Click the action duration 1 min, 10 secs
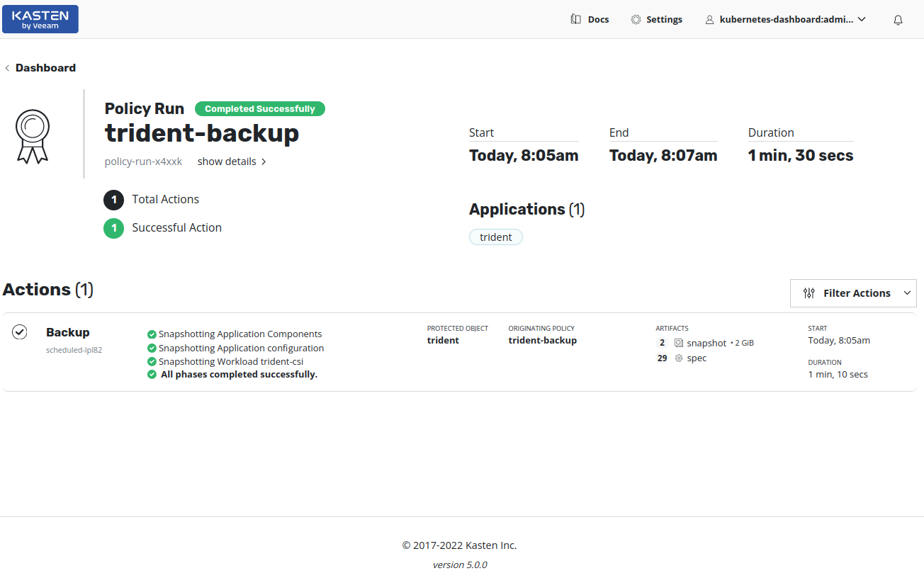This screenshot has width=924, height=578. click(x=838, y=375)
